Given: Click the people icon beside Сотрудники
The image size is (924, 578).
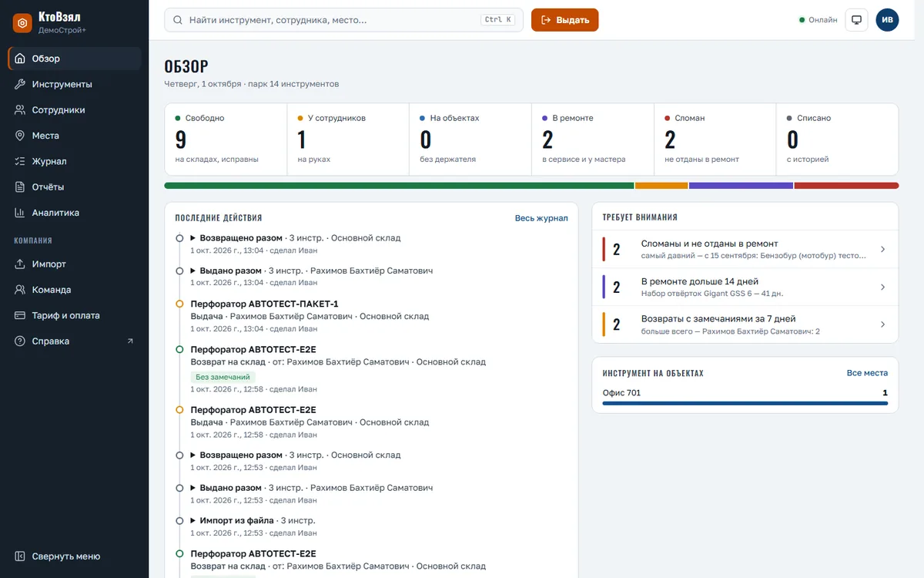Looking at the screenshot, I should click(20, 110).
